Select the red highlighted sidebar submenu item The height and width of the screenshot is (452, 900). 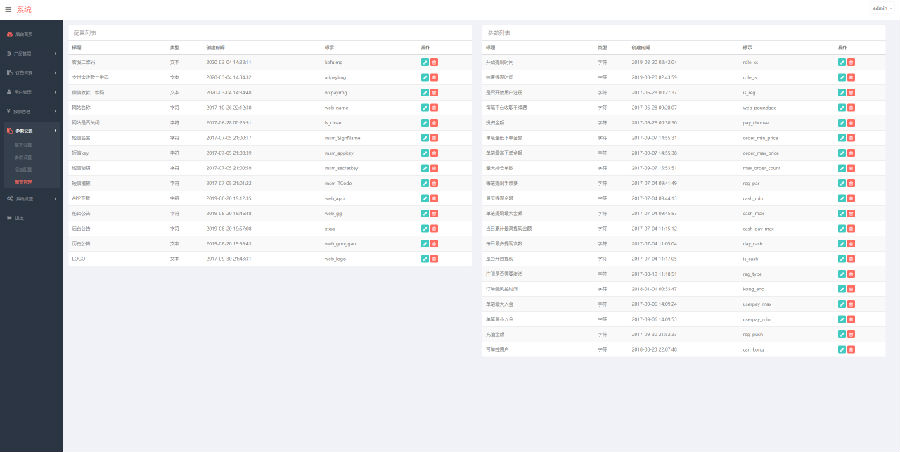(x=24, y=181)
